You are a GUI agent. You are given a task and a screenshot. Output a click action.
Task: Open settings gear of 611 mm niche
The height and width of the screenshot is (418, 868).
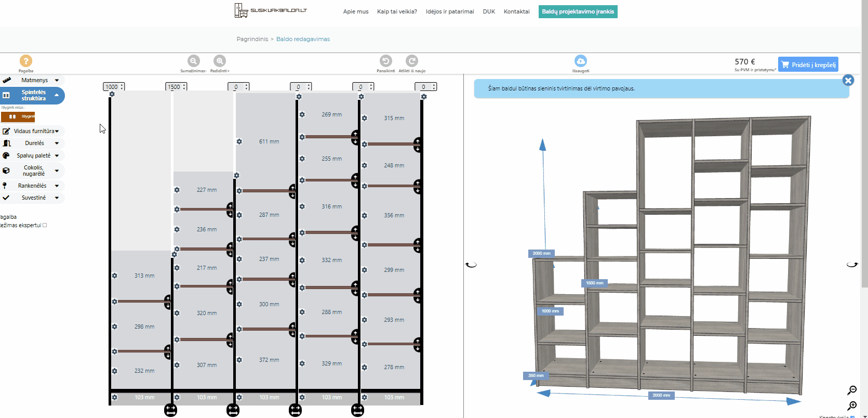(x=239, y=141)
